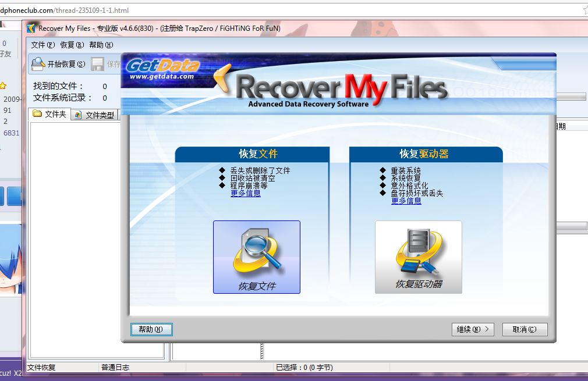Click the Advanced Data Recovery Software tagline
This screenshot has height=381, width=588.
[x=308, y=104]
